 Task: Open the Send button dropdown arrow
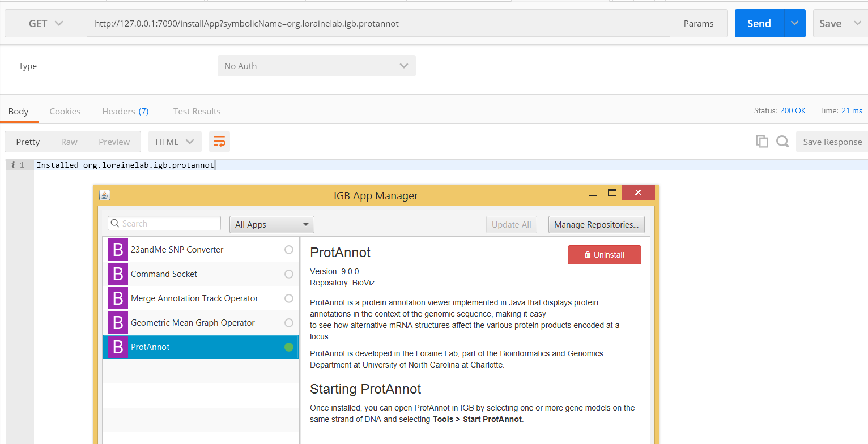click(x=794, y=23)
